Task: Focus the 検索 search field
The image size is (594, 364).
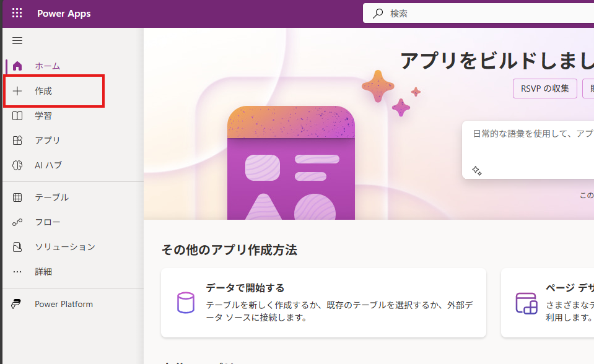Action: (478, 14)
